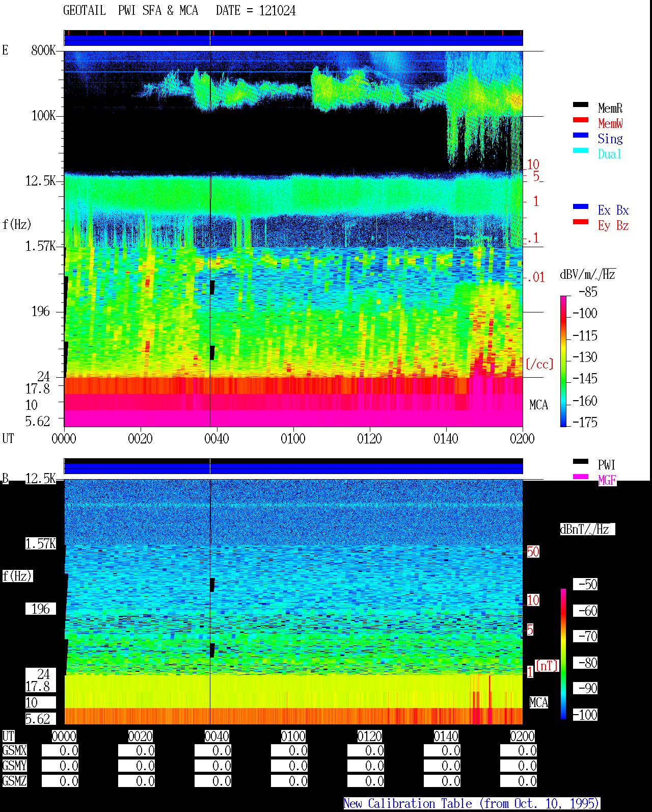Click the 800K frequency label on E panel
The image size is (652, 812).
click(x=43, y=50)
